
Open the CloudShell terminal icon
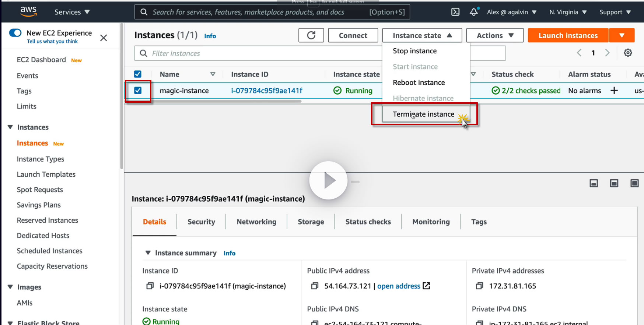(455, 12)
